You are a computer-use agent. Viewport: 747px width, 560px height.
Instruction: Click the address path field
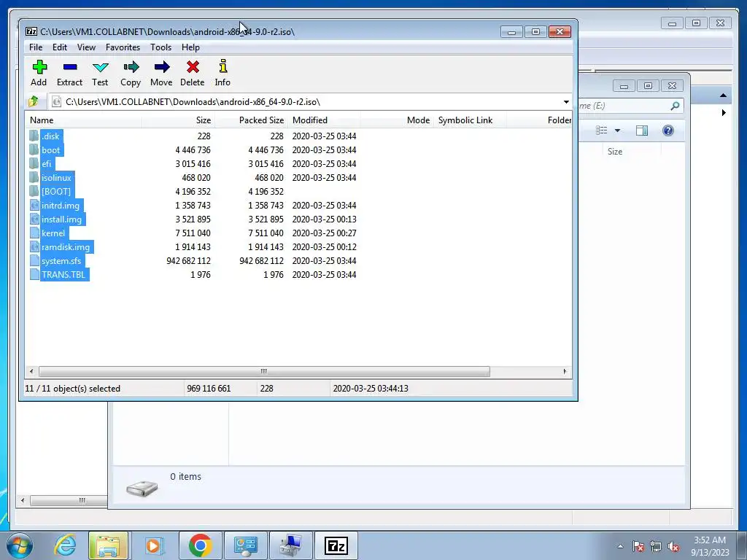[305, 102]
